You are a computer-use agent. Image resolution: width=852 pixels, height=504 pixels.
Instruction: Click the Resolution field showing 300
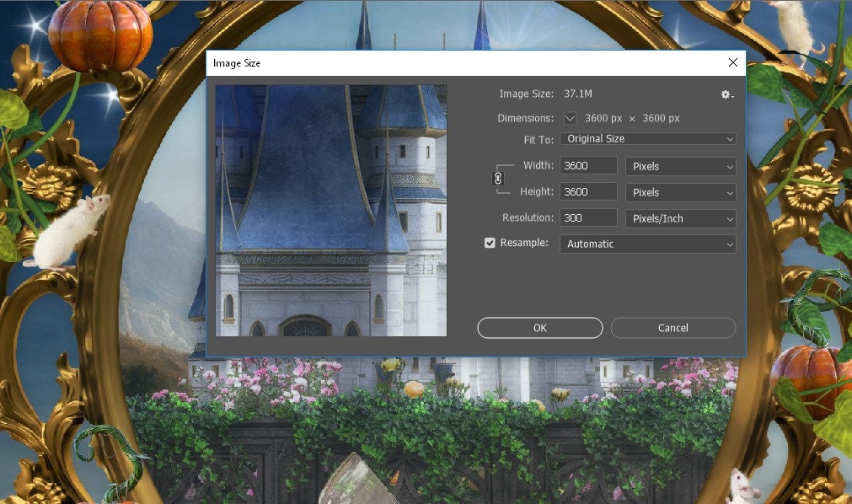pos(587,217)
